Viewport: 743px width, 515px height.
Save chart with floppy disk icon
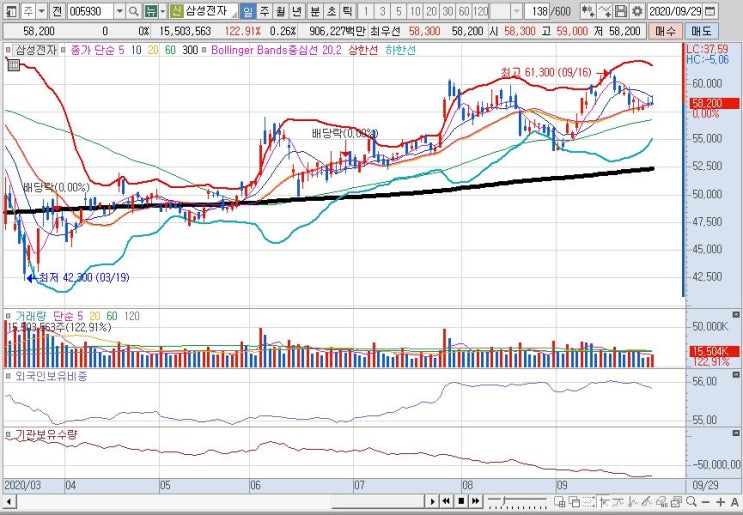click(621, 10)
